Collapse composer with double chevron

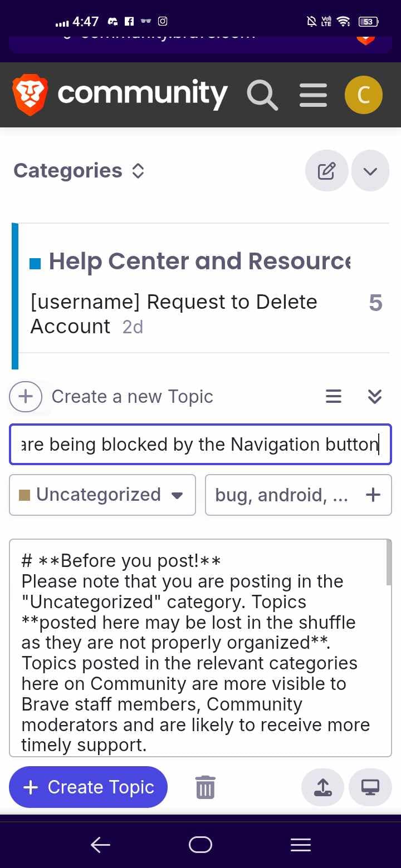tap(375, 396)
